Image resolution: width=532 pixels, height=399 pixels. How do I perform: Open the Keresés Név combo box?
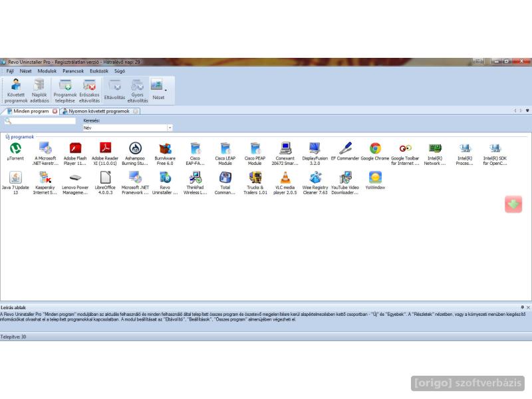pos(128,128)
